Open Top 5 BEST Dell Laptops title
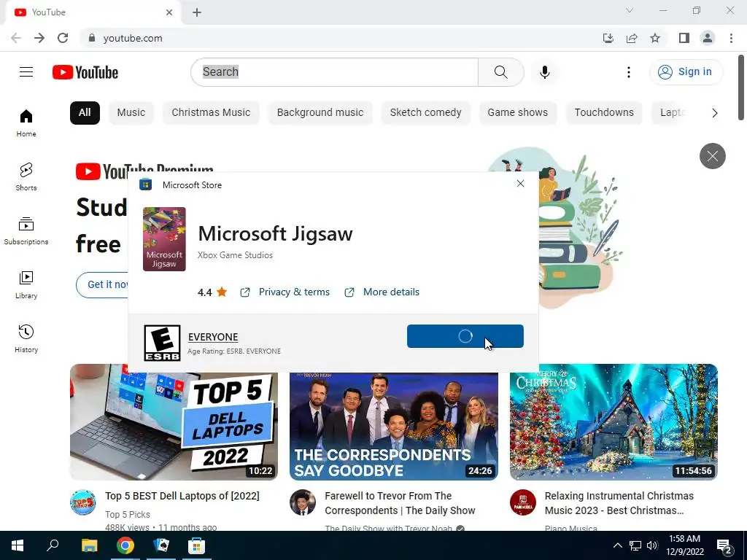The height and width of the screenshot is (560, 747). (182, 496)
